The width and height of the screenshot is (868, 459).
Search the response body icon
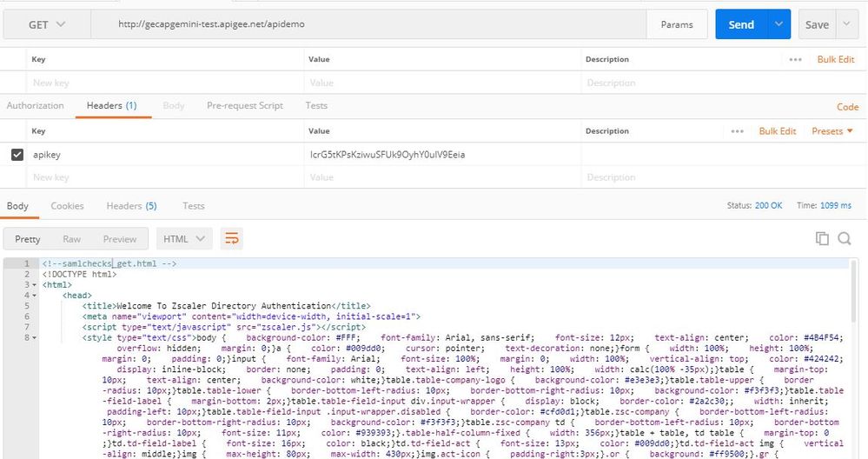(x=845, y=238)
